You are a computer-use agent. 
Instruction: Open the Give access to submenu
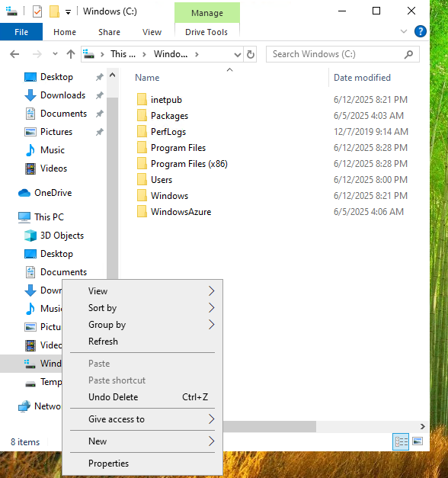[142, 419]
